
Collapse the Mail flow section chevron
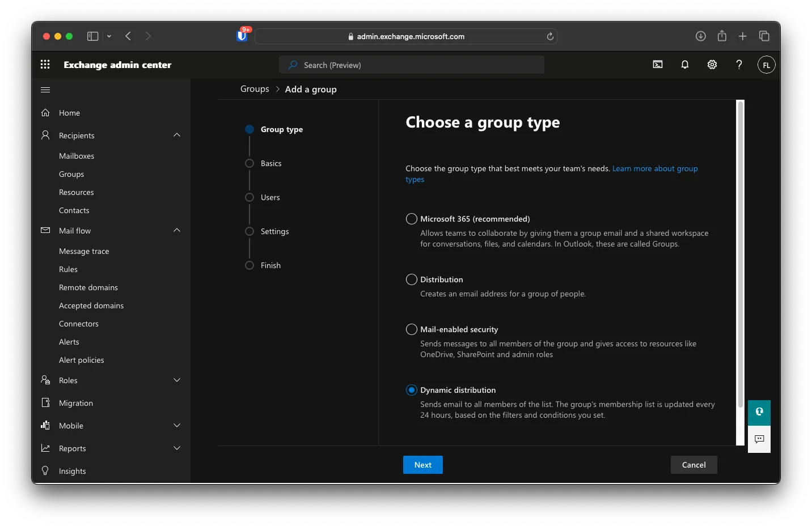pos(177,230)
